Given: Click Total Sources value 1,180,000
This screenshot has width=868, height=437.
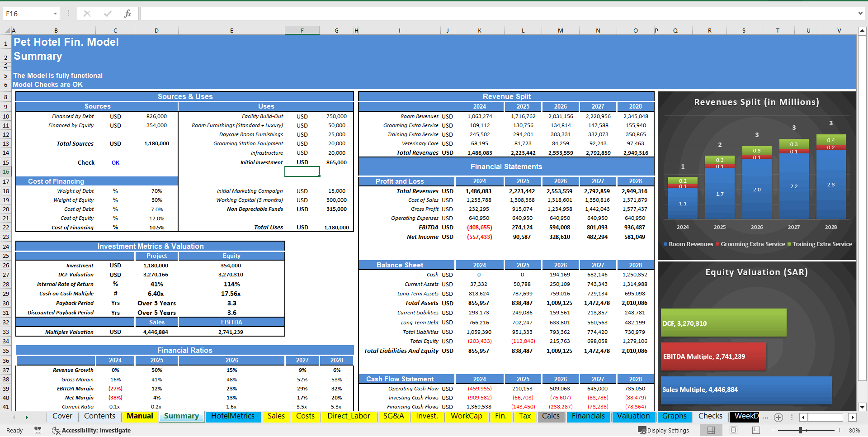Looking at the screenshot, I should tap(156, 143).
